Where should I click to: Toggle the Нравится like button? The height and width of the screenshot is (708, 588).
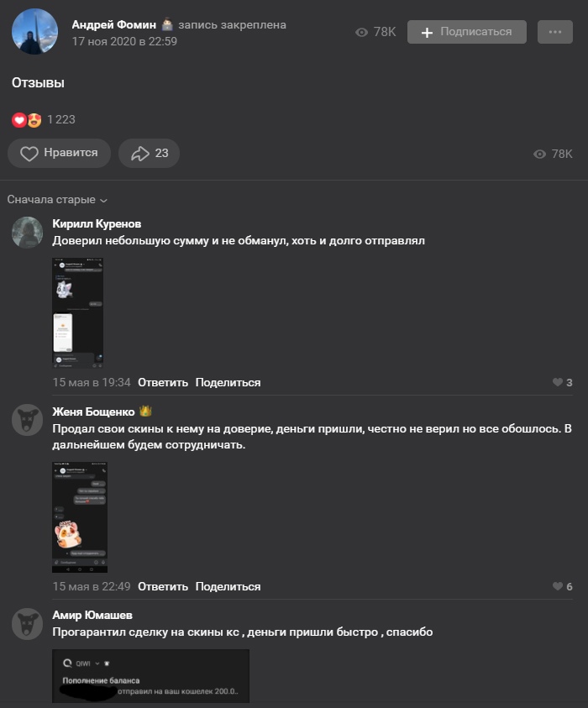(59, 154)
